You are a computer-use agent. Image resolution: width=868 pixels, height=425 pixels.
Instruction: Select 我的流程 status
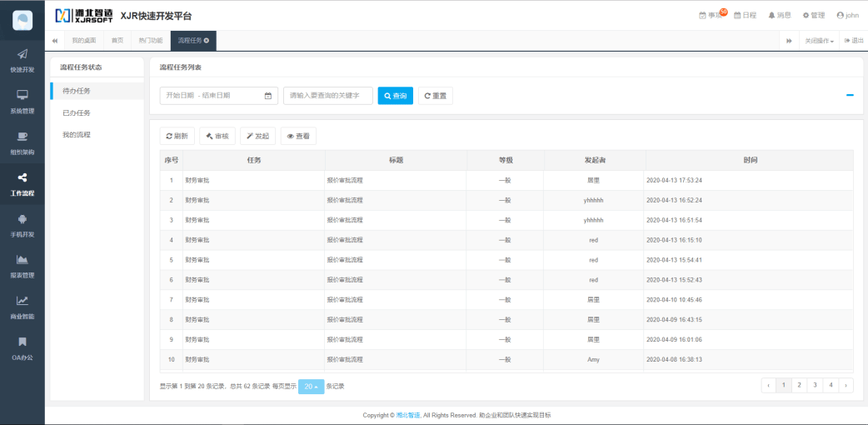[97, 135]
